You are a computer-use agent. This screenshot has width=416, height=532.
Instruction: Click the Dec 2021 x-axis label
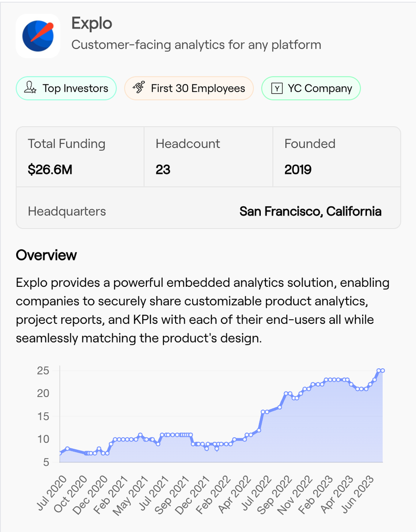point(192,495)
